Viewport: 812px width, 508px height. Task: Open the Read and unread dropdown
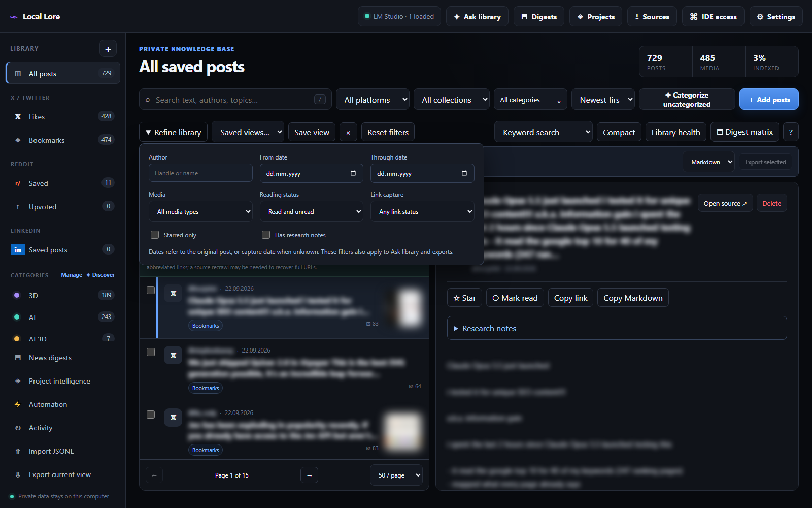click(312, 211)
